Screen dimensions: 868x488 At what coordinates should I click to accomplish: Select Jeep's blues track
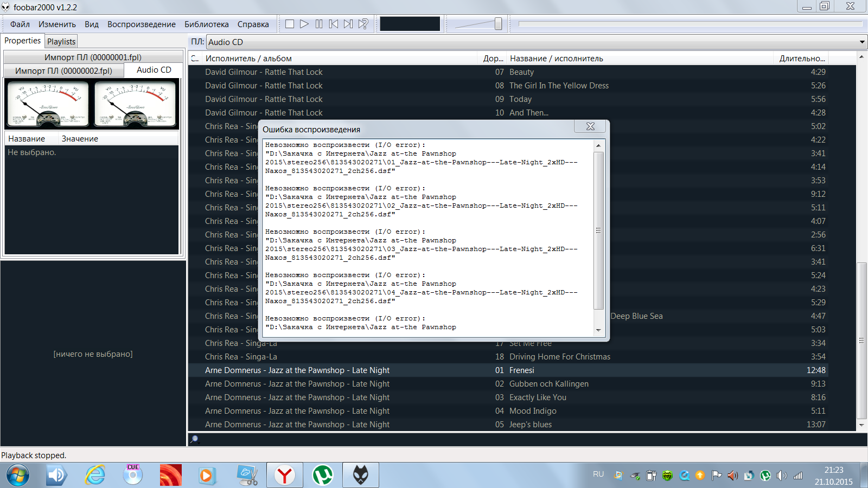(x=507, y=425)
